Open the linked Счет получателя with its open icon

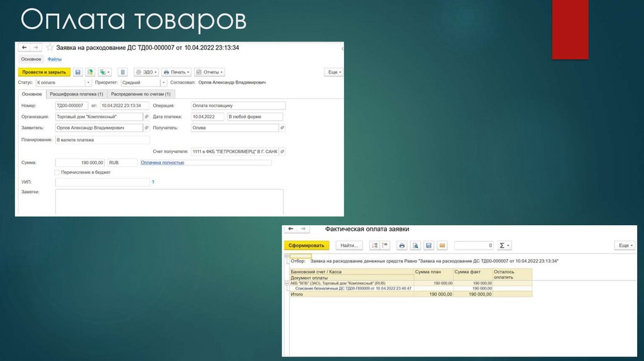pos(282,152)
